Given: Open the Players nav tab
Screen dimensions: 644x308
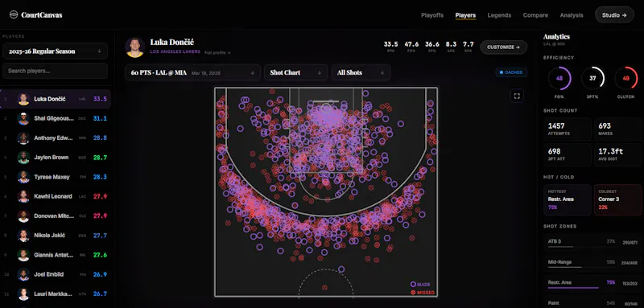Looking at the screenshot, I should 465,15.
